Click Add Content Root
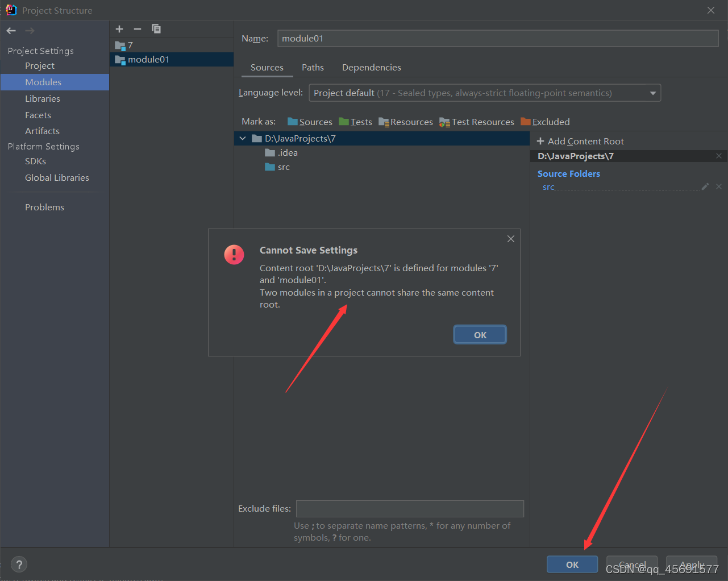 pos(580,141)
